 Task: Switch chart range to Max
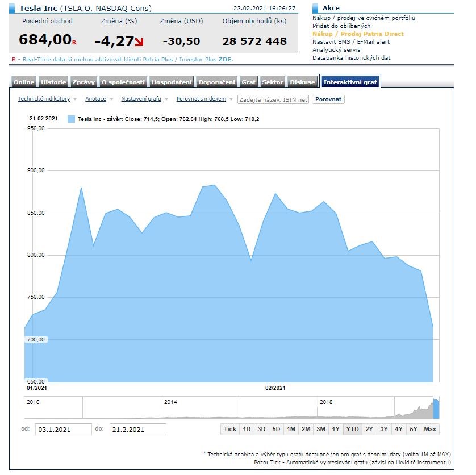430,429
